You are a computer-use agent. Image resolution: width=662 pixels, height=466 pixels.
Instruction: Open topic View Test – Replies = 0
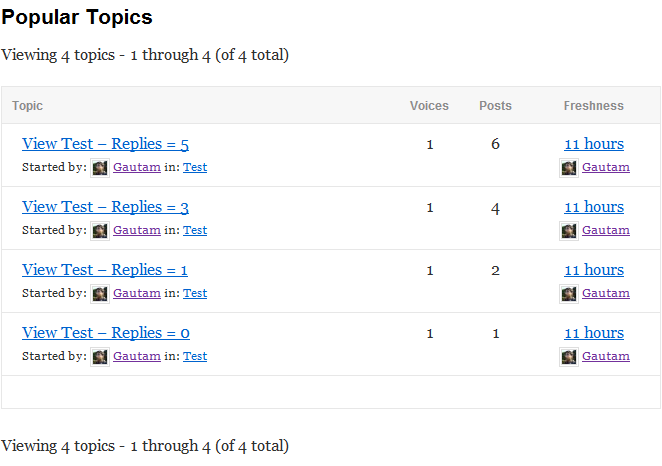(106, 333)
